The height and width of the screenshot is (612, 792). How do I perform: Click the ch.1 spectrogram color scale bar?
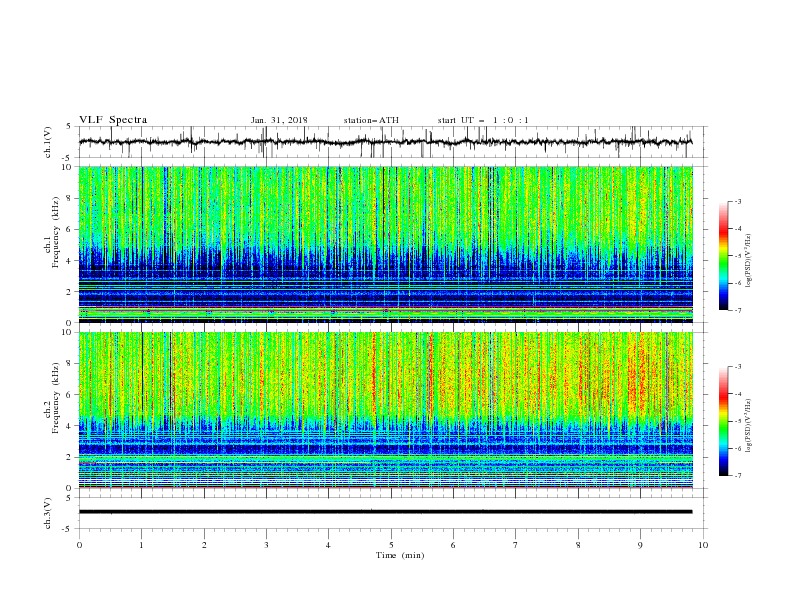723,256
